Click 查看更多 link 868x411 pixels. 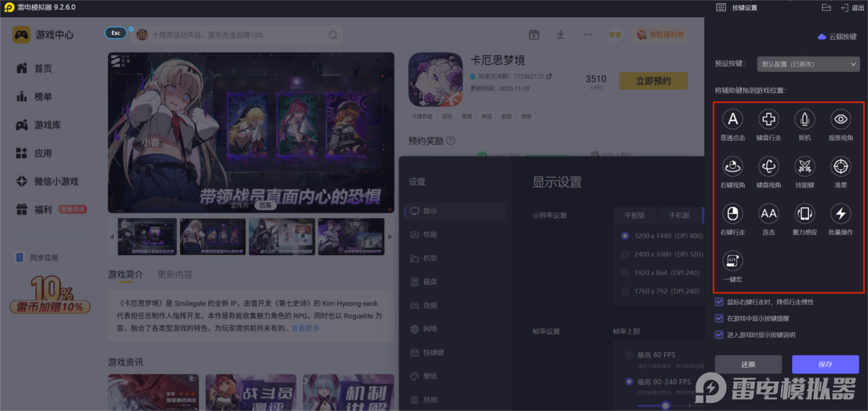point(305,328)
